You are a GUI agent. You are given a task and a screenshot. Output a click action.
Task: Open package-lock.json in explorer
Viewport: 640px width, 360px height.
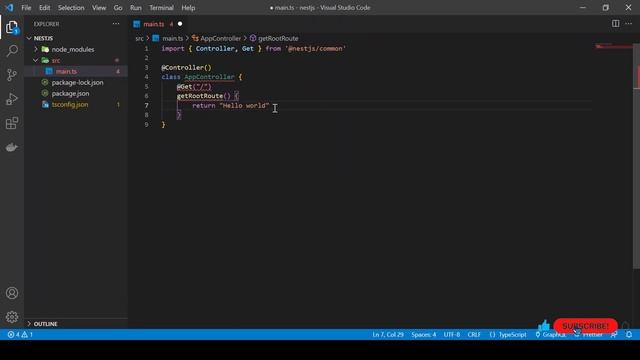(x=77, y=82)
